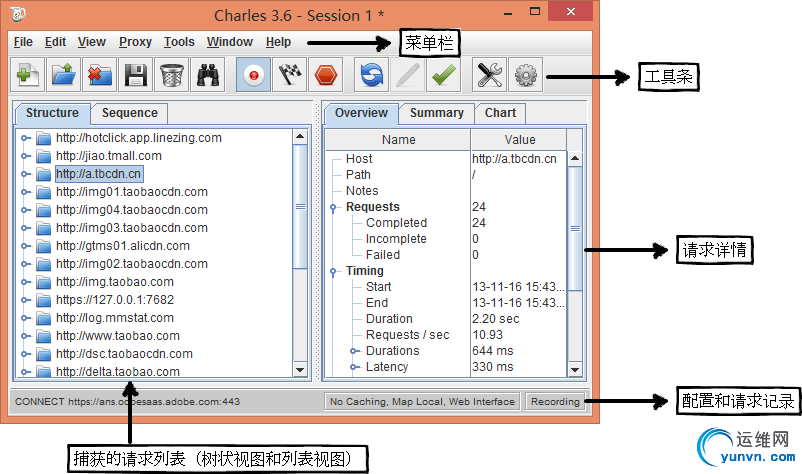Open the Help menu
Viewport: 802px width, 474px height.
coord(278,42)
